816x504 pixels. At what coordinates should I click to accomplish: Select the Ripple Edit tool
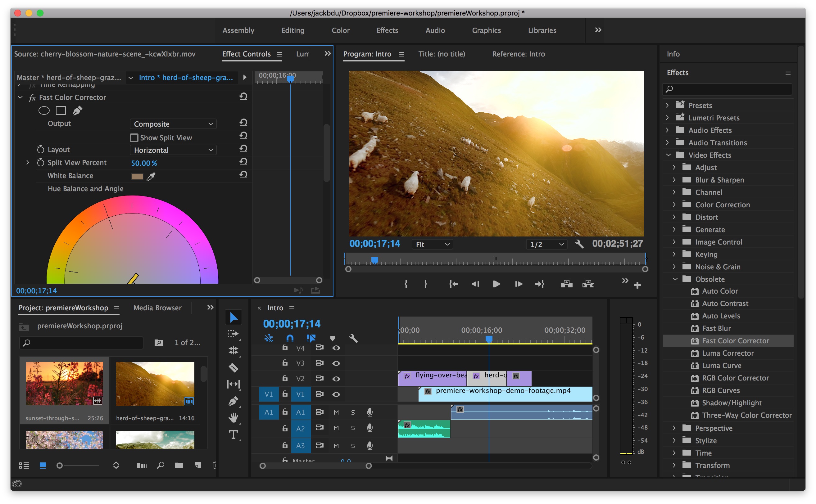(x=233, y=350)
